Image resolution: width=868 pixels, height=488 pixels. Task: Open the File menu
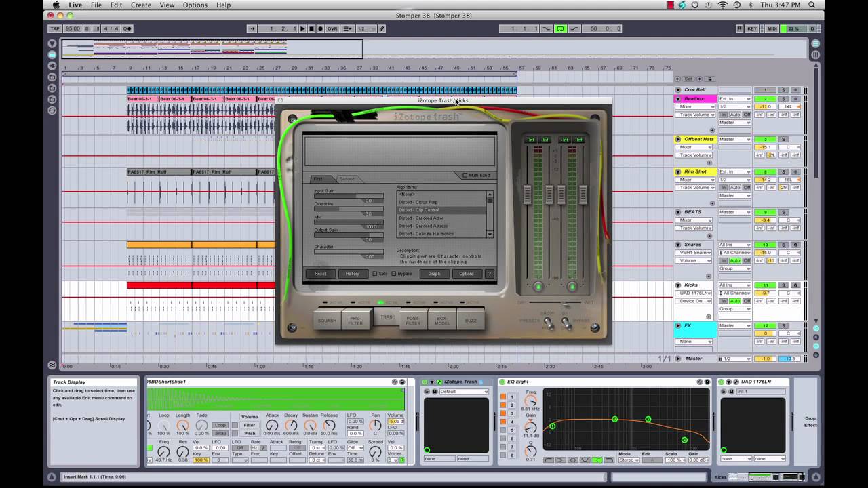point(96,5)
